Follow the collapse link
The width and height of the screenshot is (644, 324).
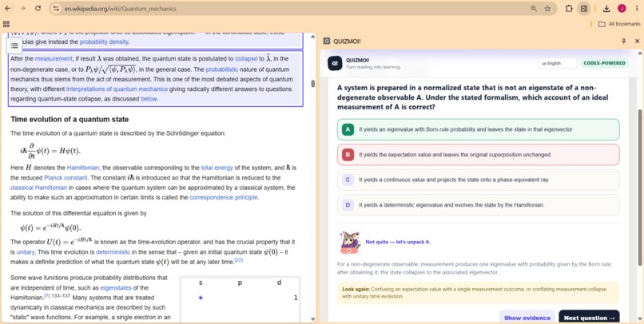coord(246,58)
